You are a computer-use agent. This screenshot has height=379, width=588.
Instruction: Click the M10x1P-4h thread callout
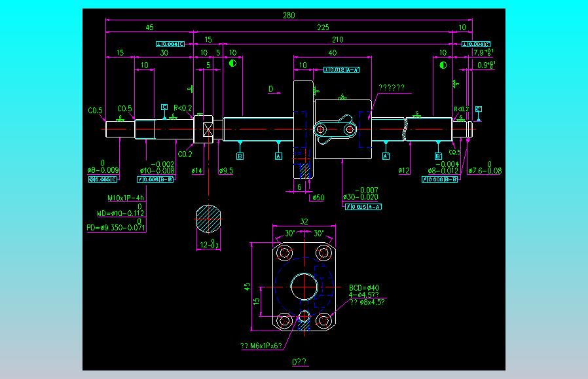126,198
